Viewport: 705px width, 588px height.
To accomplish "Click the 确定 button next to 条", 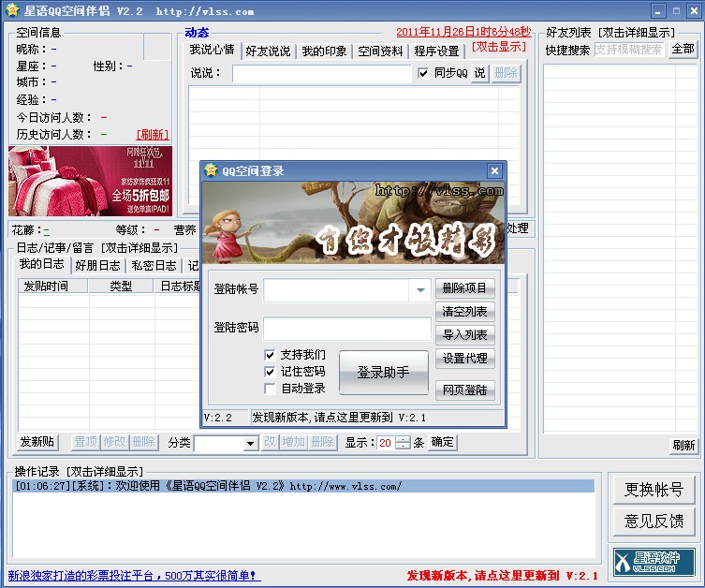I will 443,442.
